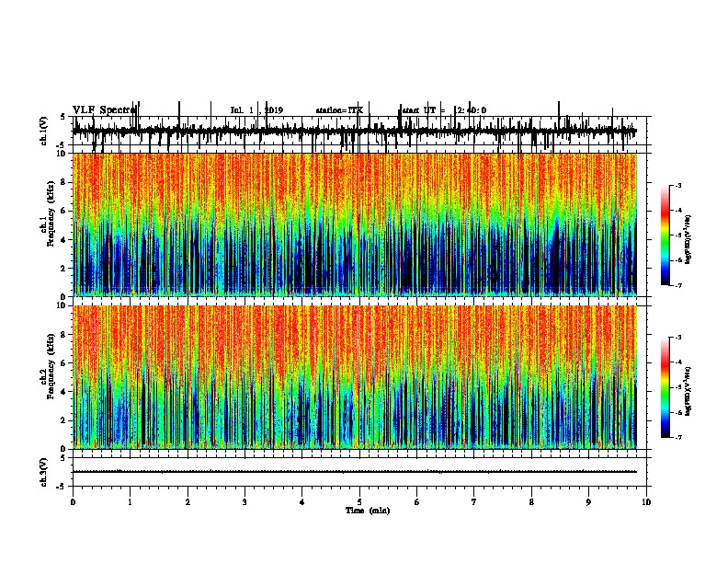Viewport: 728px width, 563px height.
Task: Select the "Jul 1, 2019" date text
Action: pyautogui.click(x=256, y=110)
